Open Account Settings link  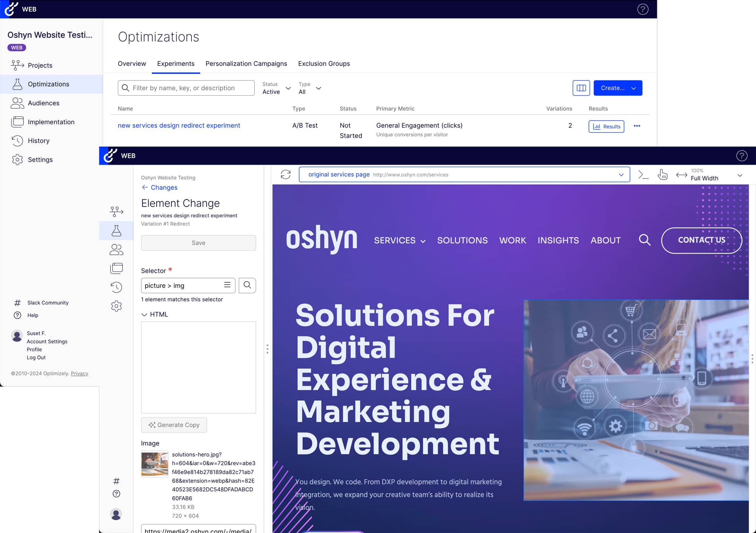click(47, 341)
